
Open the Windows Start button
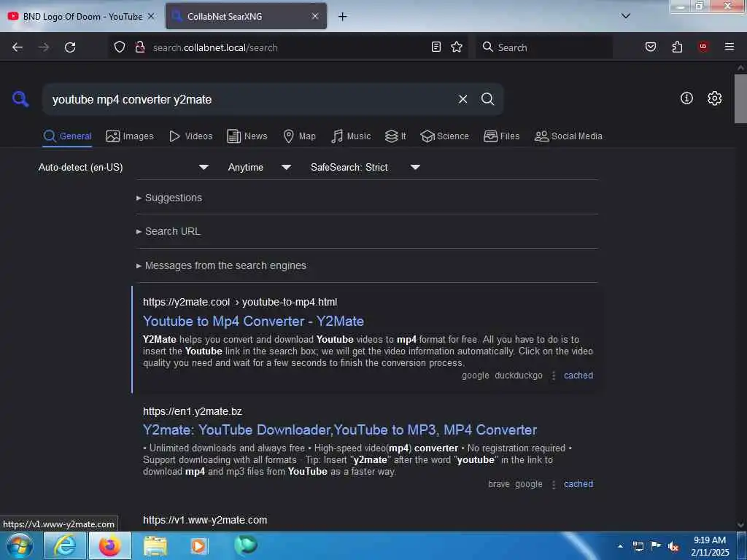(x=20, y=545)
